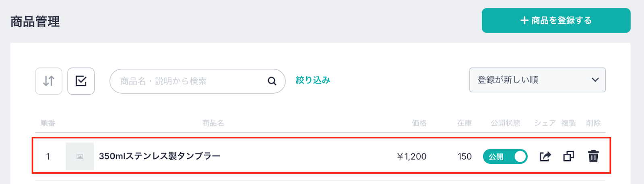Open the 登録が新しい順 sort dropdown
This screenshot has width=644, height=184.
coord(537,80)
